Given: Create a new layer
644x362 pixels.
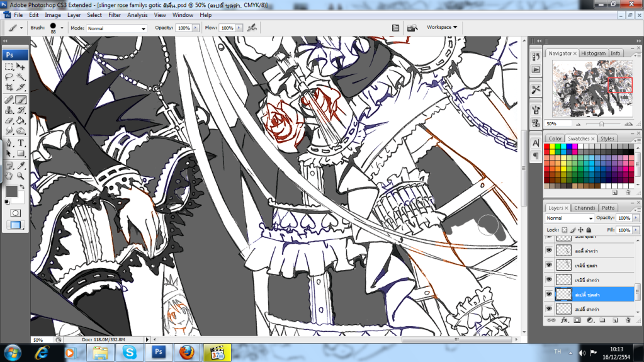Looking at the screenshot, I should tap(615, 320).
